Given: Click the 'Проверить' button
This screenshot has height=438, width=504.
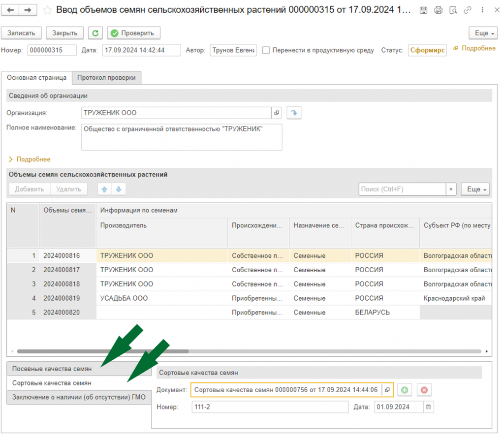Looking at the screenshot, I should [134, 33].
